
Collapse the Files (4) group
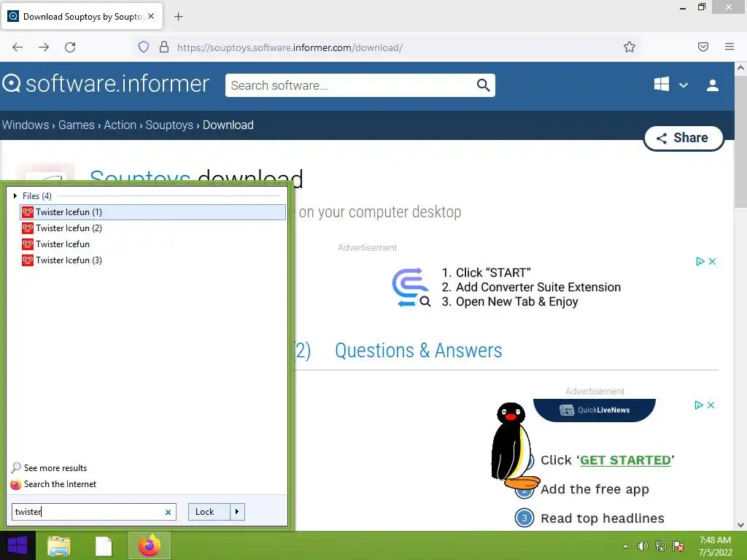[x=15, y=195]
